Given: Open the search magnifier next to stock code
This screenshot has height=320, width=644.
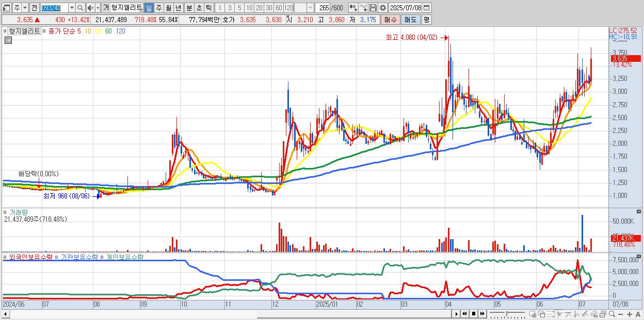Looking at the screenshot, I should tap(80, 8).
